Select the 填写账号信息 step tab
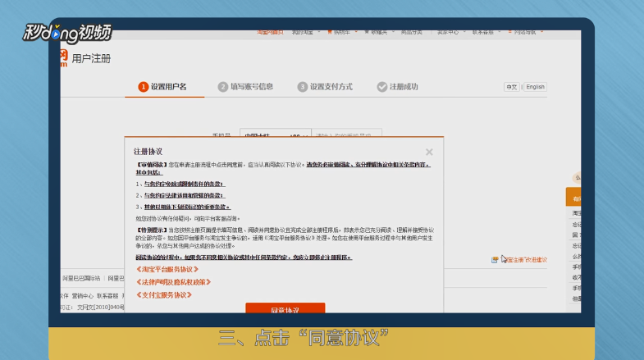 (x=245, y=87)
